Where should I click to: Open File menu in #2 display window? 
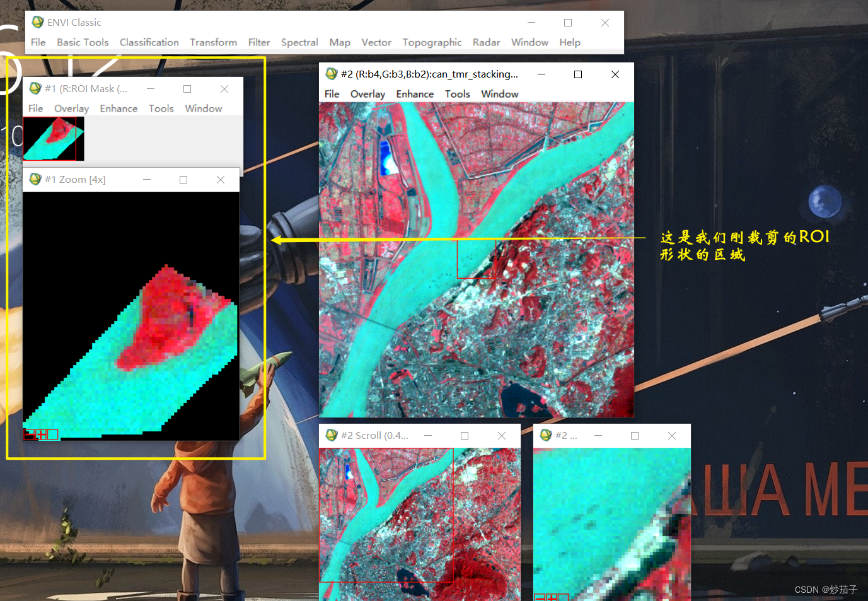[x=332, y=94]
